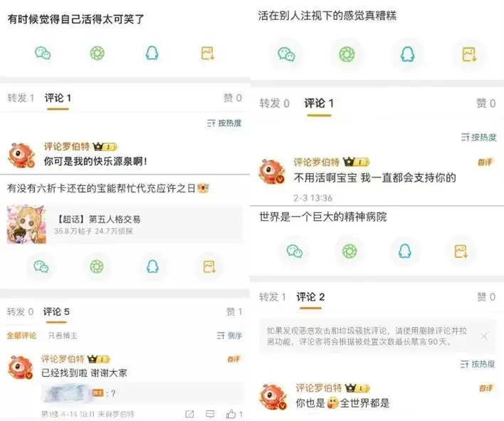Save 精神病院 post as image
Screen dimensions: 504x421
[x=461, y=251]
